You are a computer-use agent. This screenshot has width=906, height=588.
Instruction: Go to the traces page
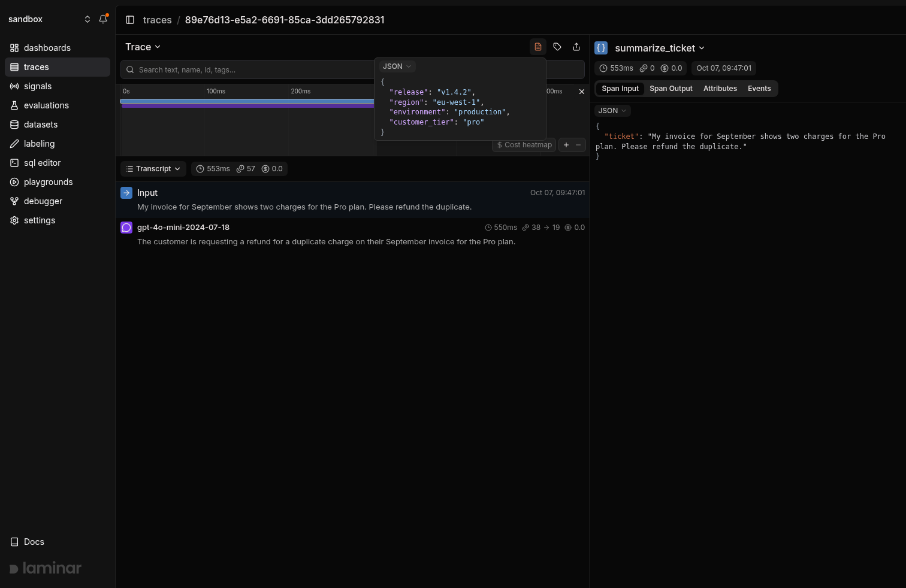click(58, 67)
